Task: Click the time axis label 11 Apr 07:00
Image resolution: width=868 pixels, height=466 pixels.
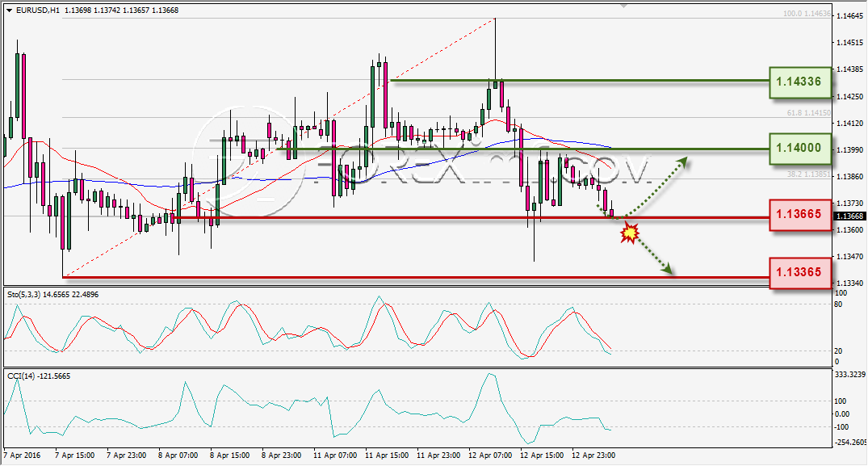Action: point(335,456)
